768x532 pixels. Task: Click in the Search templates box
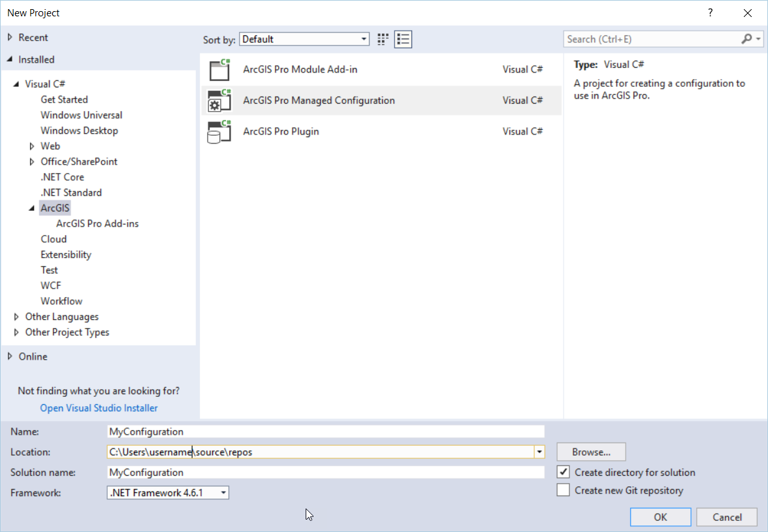(652, 39)
